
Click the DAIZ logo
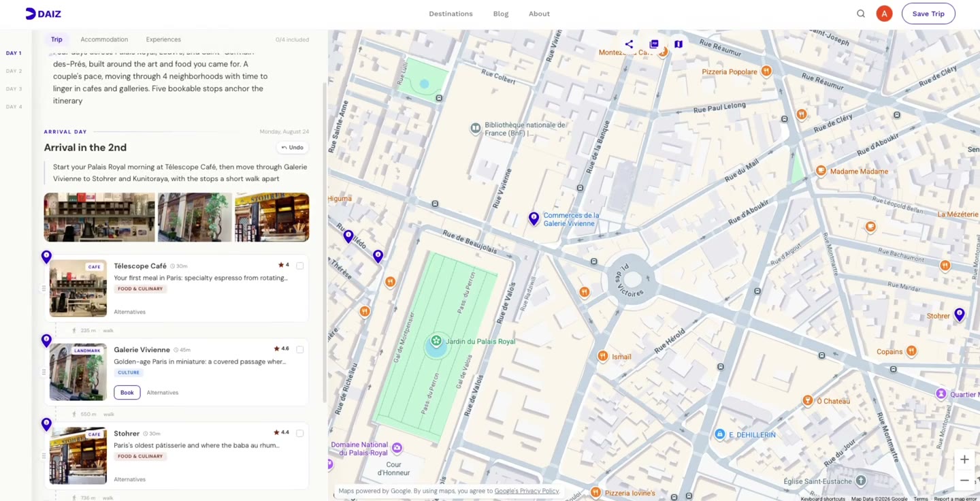tap(43, 14)
